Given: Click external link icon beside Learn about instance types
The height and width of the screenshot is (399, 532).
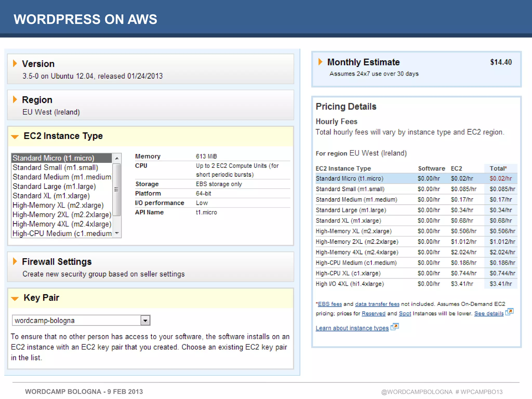Looking at the screenshot, I should [395, 326].
